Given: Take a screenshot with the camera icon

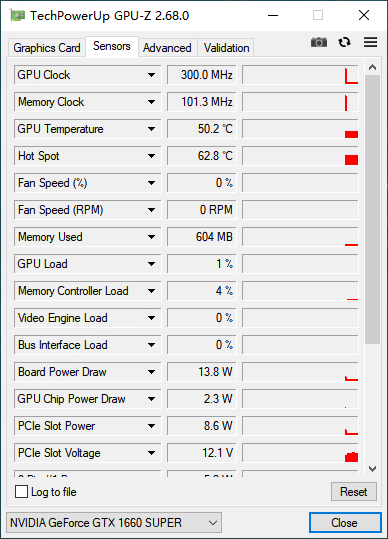Looking at the screenshot, I should click(x=319, y=42).
